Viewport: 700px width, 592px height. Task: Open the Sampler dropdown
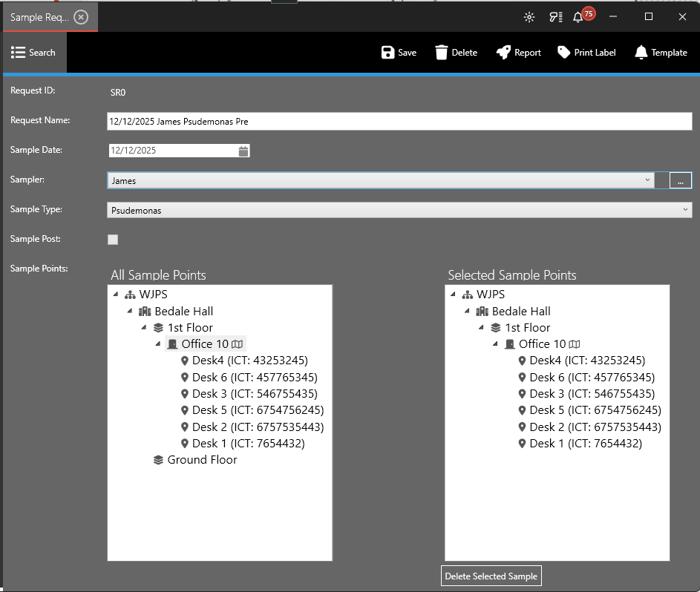[x=648, y=180]
